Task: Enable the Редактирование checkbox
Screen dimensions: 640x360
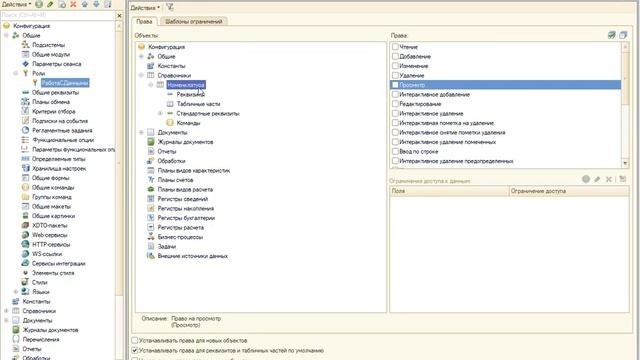Action: tap(395, 104)
